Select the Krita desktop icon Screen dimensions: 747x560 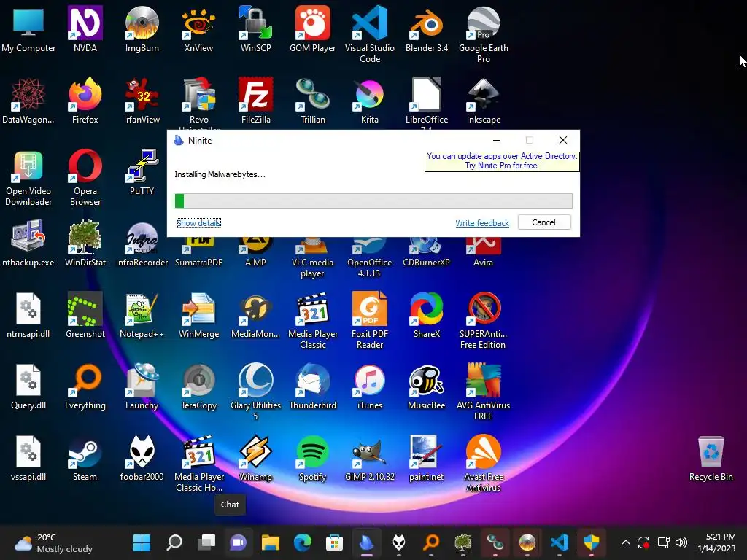(x=370, y=101)
